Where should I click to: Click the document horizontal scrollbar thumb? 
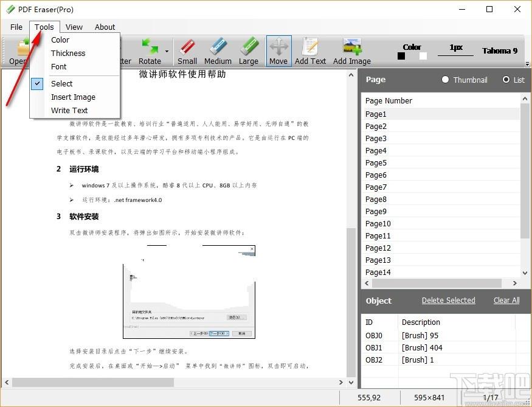(x=93, y=383)
